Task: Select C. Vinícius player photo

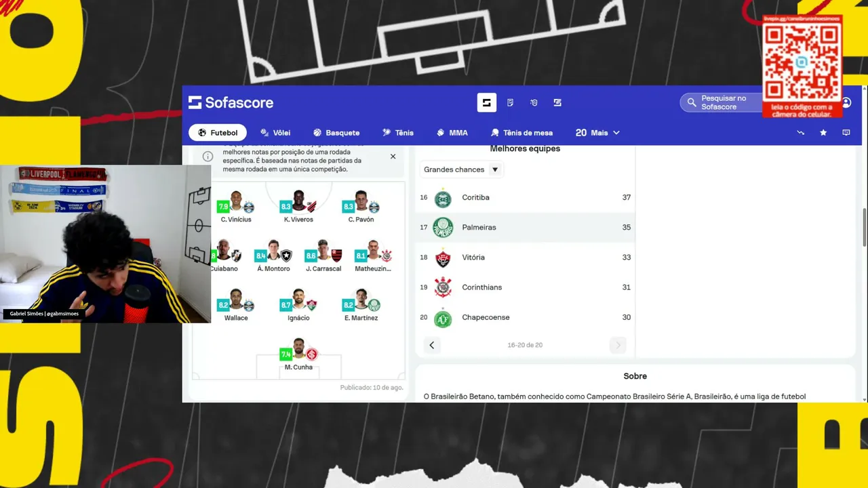Action: coord(236,201)
